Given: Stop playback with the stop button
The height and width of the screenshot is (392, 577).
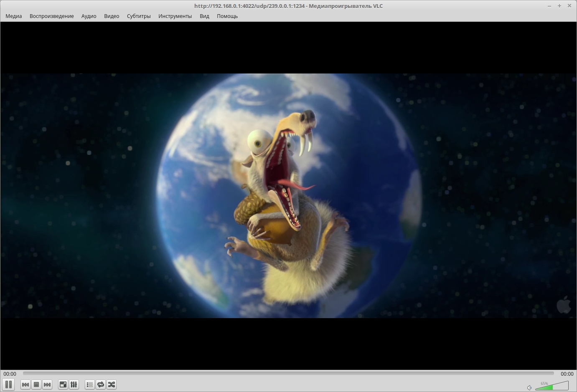Looking at the screenshot, I should [36, 384].
